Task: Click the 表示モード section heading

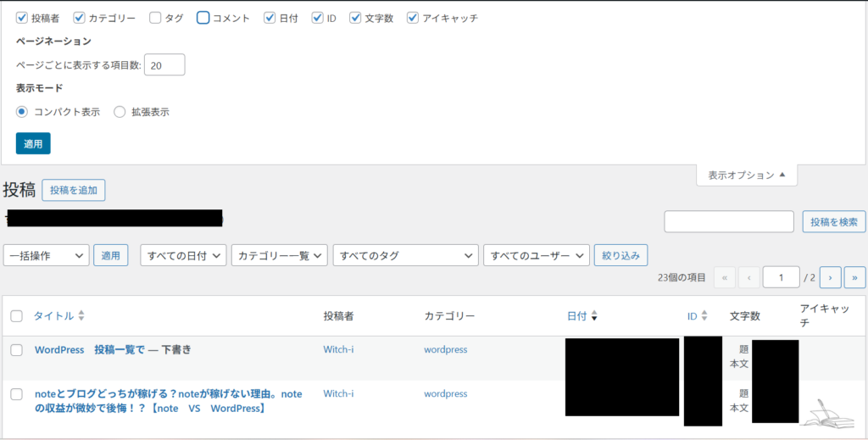Action: tap(39, 87)
